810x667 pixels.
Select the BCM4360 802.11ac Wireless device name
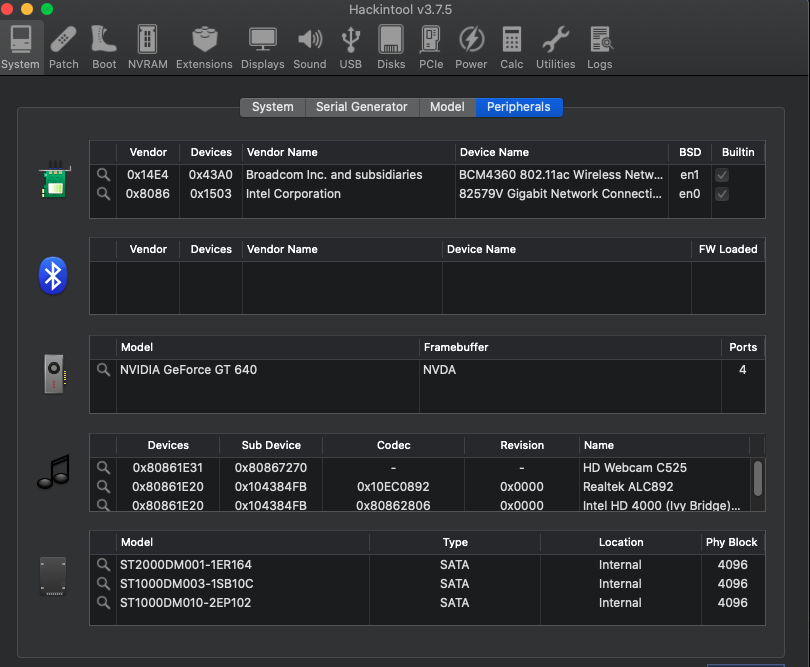[x=561, y=175]
